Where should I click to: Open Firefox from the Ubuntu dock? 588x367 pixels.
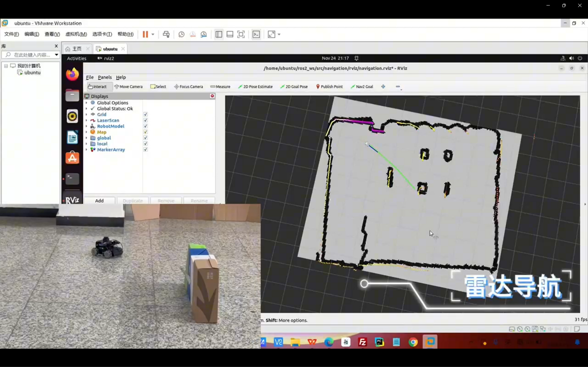pyautogui.click(x=72, y=74)
